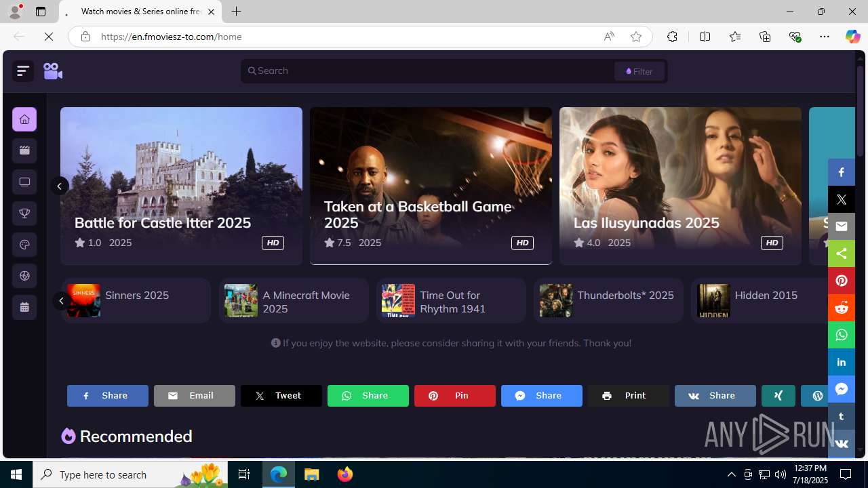Open browser Split screen icon
The height and width of the screenshot is (488, 868).
(705, 37)
